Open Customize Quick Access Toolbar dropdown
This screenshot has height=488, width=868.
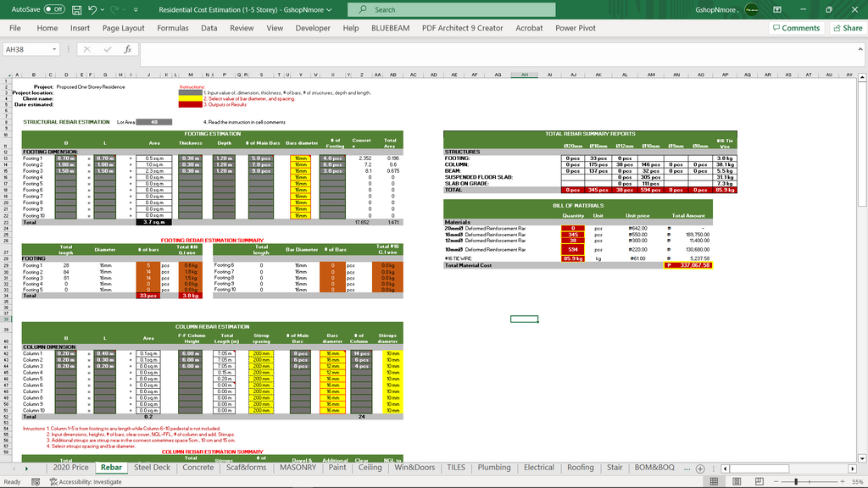point(136,10)
